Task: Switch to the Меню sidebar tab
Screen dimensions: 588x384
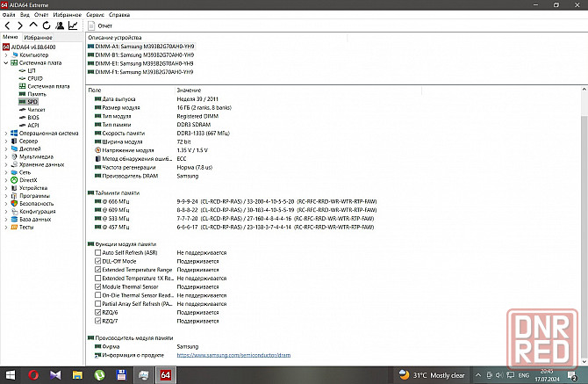Action: [11, 37]
